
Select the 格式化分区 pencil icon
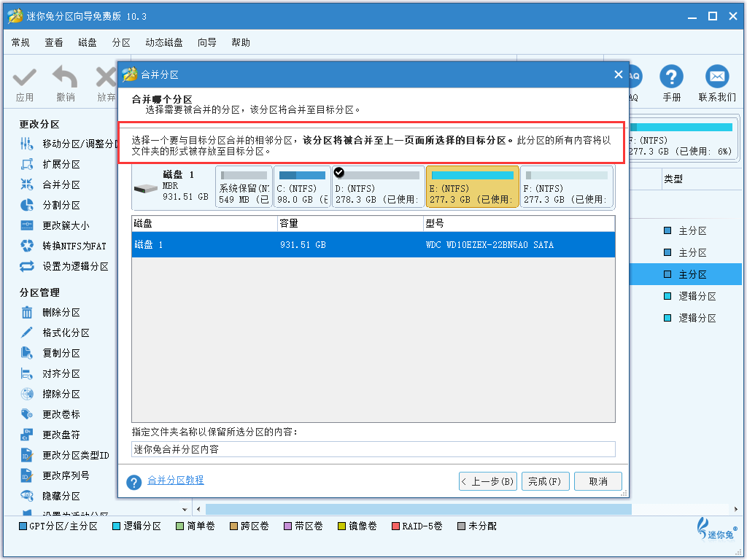coord(27,332)
